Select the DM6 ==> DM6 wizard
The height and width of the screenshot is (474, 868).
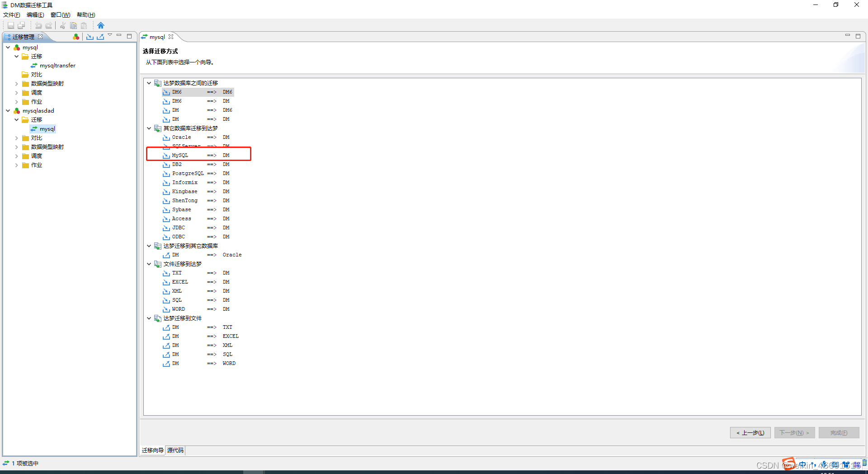(x=198, y=92)
